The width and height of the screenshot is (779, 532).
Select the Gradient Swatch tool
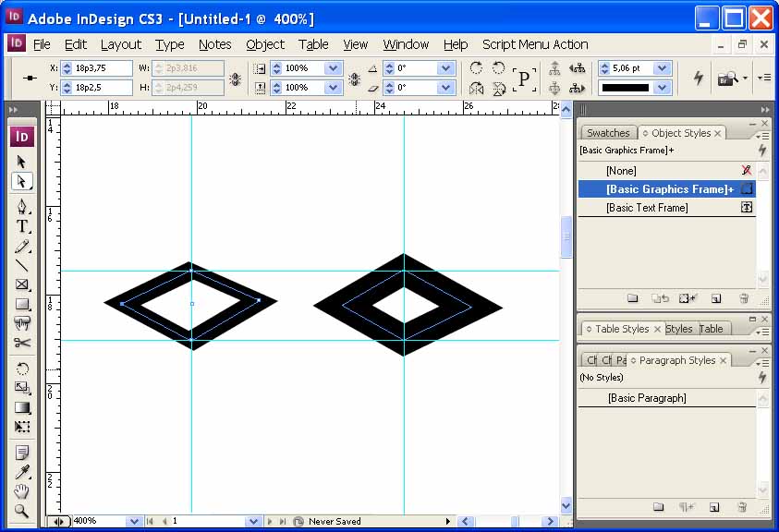click(22, 407)
